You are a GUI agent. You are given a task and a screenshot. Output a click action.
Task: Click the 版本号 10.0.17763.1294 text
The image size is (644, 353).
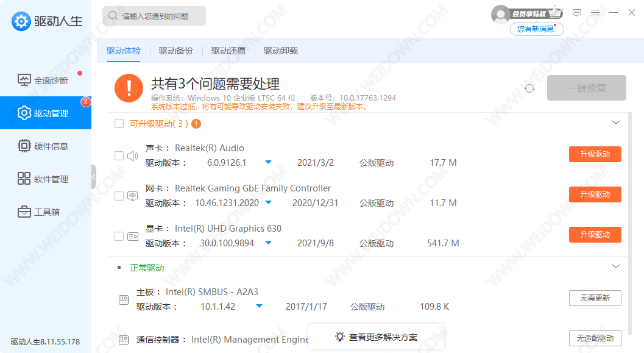(x=353, y=98)
